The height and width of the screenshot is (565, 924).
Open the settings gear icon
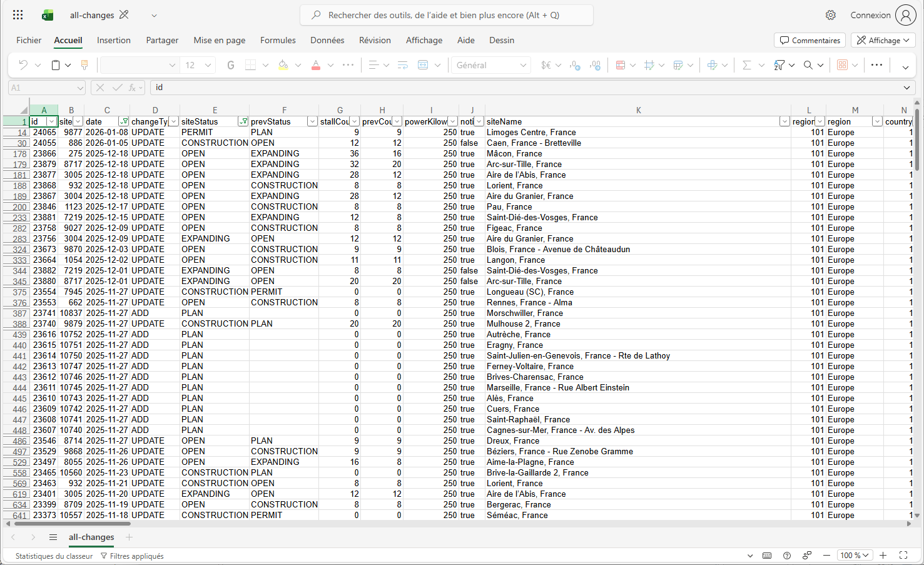pos(831,15)
